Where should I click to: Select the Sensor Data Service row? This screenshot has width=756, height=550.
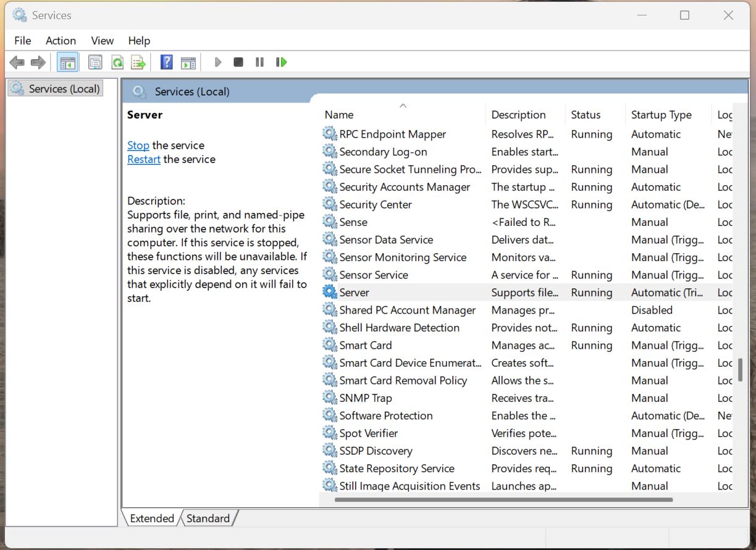(525, 240)
